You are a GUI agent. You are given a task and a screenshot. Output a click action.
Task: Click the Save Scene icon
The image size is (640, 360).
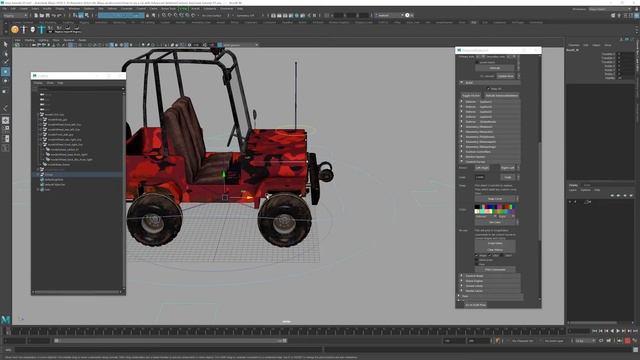coord(47,16)
